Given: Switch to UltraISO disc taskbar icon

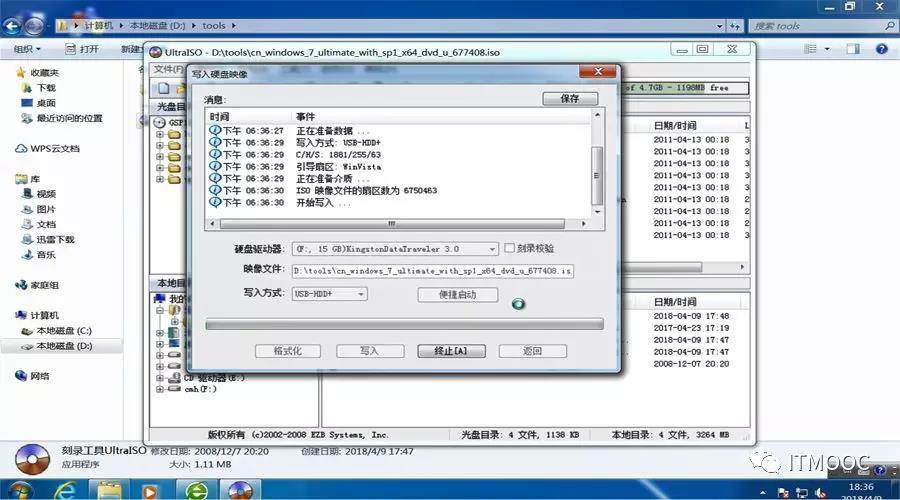Looking at the screenshot, I should [x=240, y=491].
